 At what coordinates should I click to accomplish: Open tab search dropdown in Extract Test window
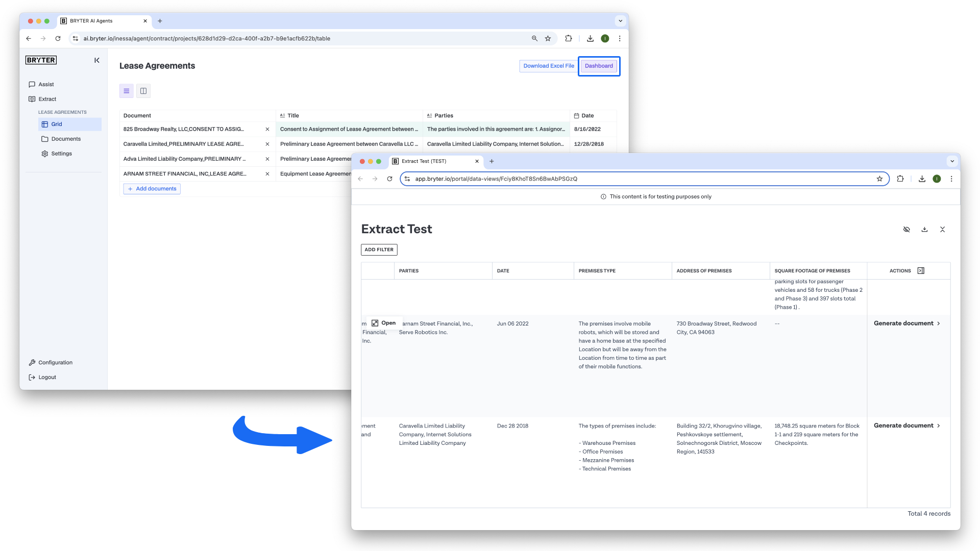pos(952,161)
